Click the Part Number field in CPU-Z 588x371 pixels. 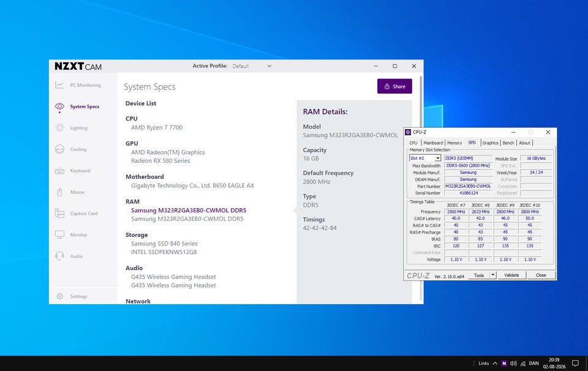(x=468, y=186)
